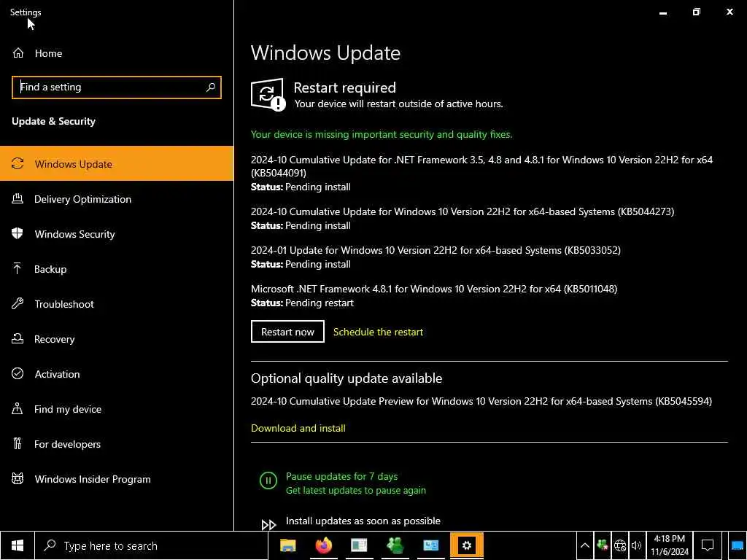The width and height of the screenshot is (747, 560).
Task: Click the KB5033052 update entry
Action: (436, 250)
